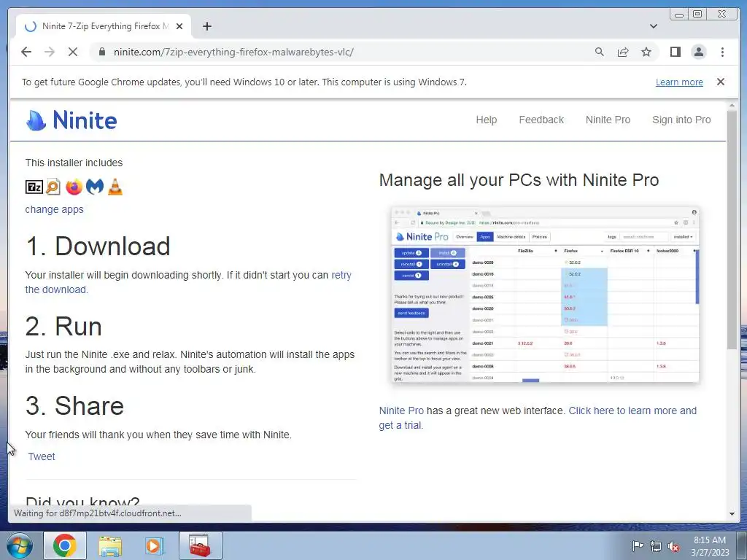Viewport: 747px width, 560px height.
Task: Open the Windows Start menu
Action: pos(20,546)
